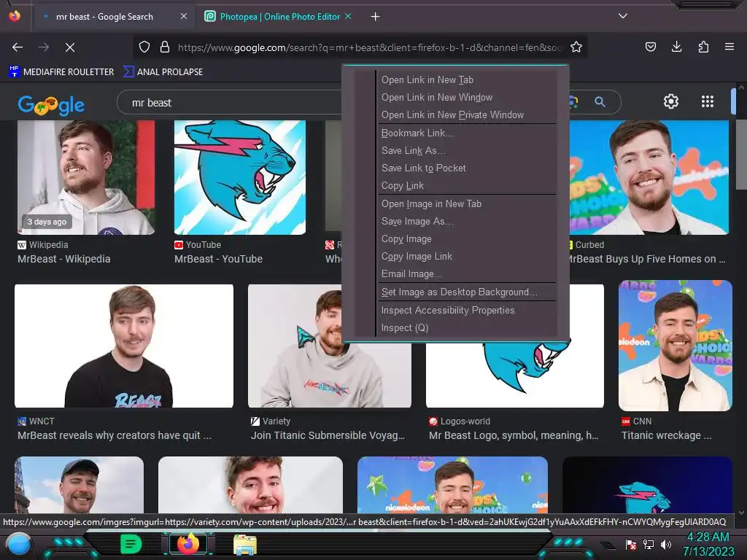Go back with the browser back arrow
The width and height of the screenshot is (747, 560).
coord(18,47)
